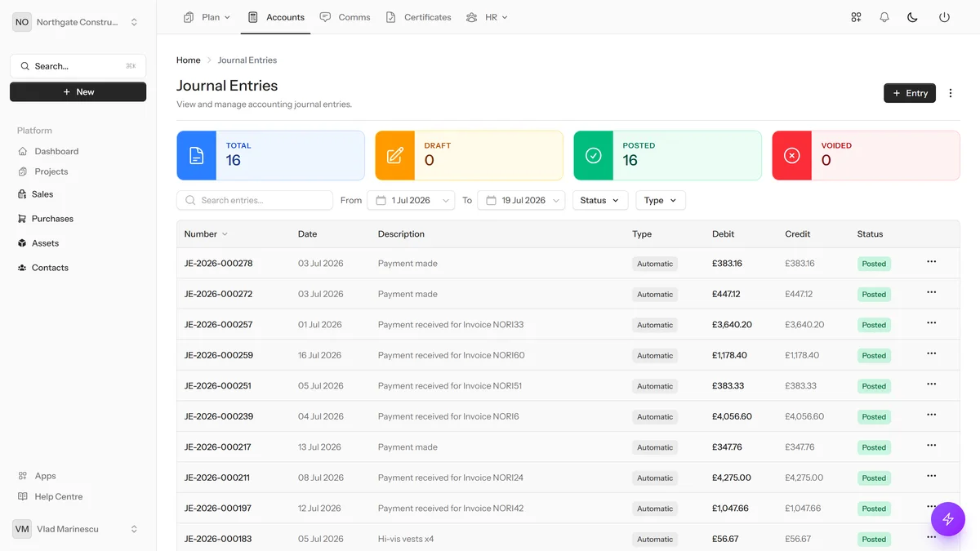This screenshot has width=980, height=551.
Task: Click the Posted badge for JE-2026-000251
Action: (874, 386)
